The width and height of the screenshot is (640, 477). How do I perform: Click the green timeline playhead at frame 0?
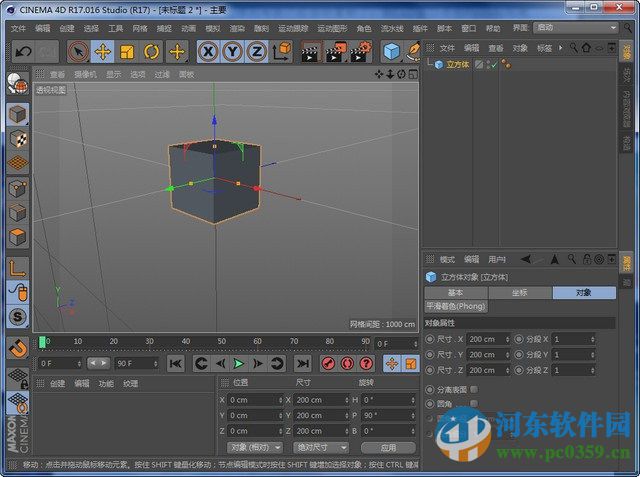coord(42,342)
